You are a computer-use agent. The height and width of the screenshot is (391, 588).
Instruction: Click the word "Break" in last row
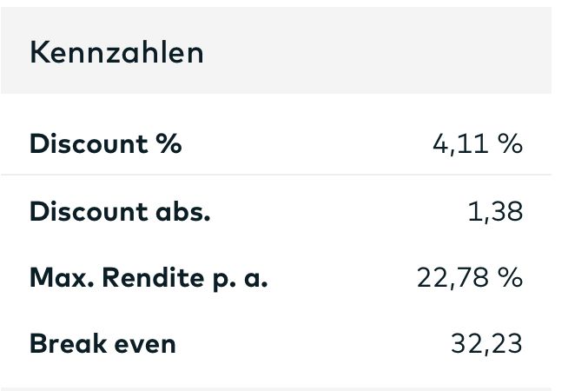point(66,344)
